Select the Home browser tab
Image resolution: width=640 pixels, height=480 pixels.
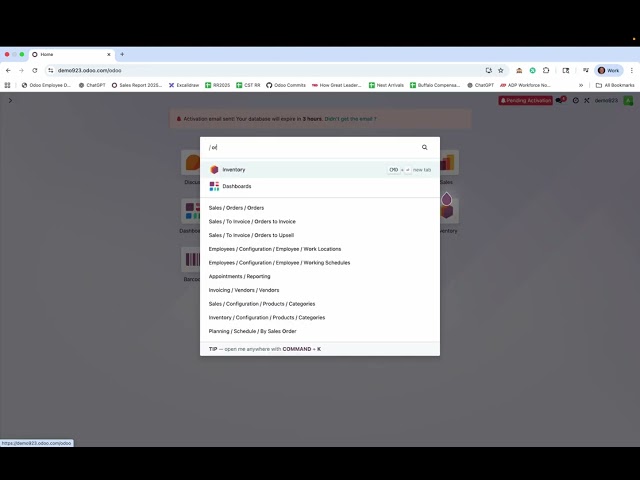71,54
